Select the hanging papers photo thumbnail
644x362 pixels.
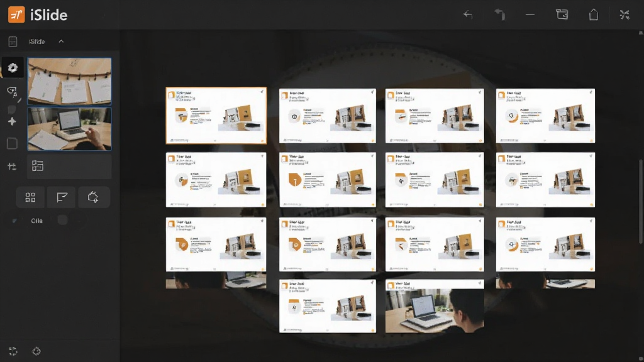pos(69,81)
